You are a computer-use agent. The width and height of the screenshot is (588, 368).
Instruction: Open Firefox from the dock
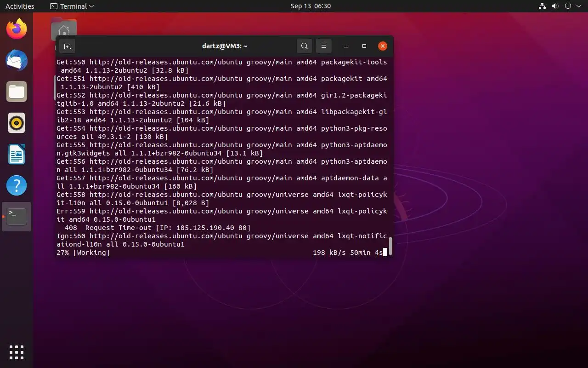17,29
